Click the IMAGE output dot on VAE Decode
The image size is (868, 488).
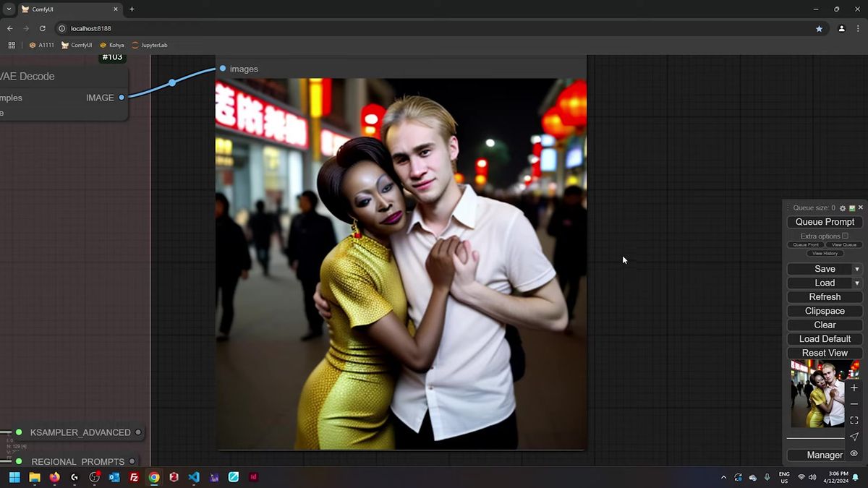122,98
